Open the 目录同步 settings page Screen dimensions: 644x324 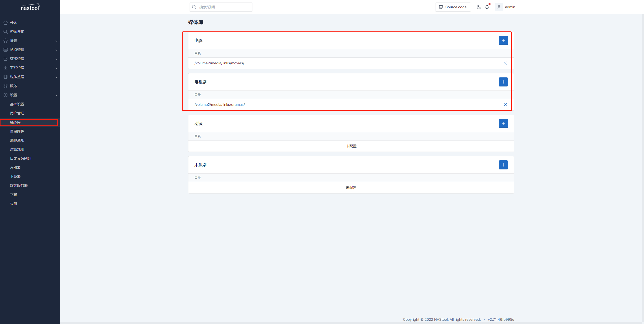pyautogui.click(x=17, y=131)
